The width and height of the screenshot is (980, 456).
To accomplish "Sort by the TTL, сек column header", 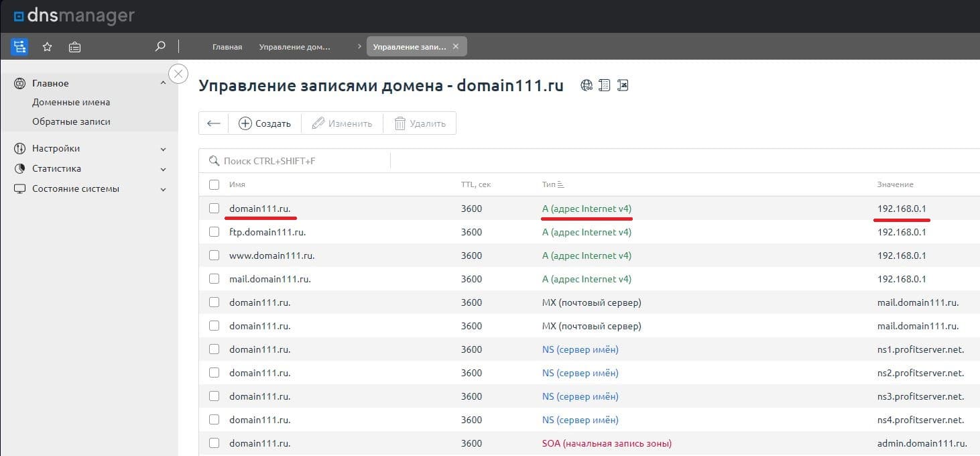I will (476, 184).
